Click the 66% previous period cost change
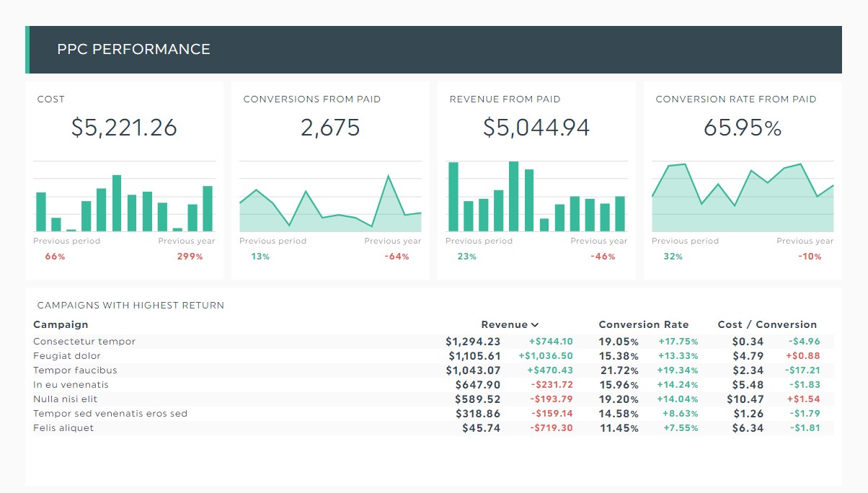The height and width of the screenshot is (493, 868). coord(55,257)
